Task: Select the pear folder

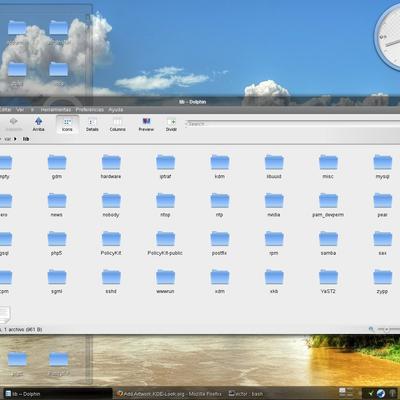Action: (x=383, y=205)
